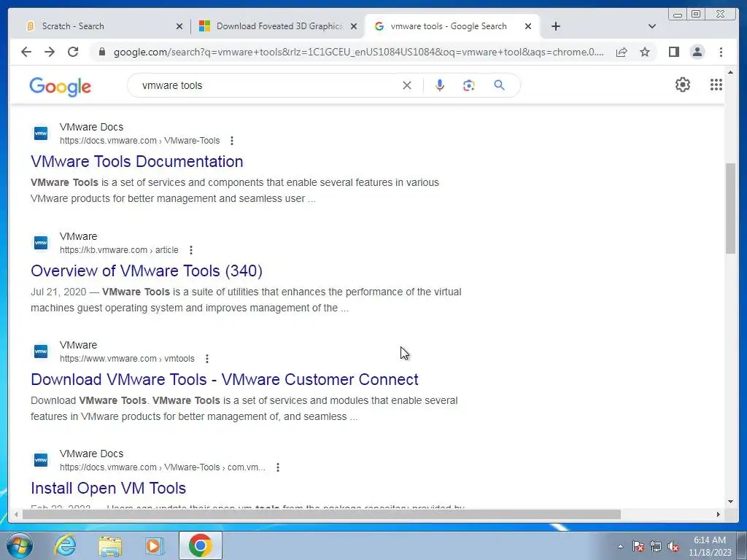Click the Google logo

(60, 86)
